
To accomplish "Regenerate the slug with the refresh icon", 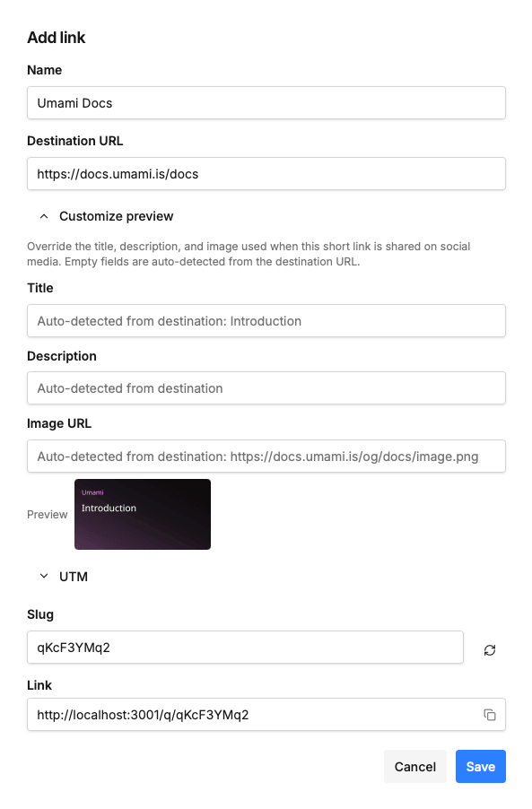I will (489, 650).
